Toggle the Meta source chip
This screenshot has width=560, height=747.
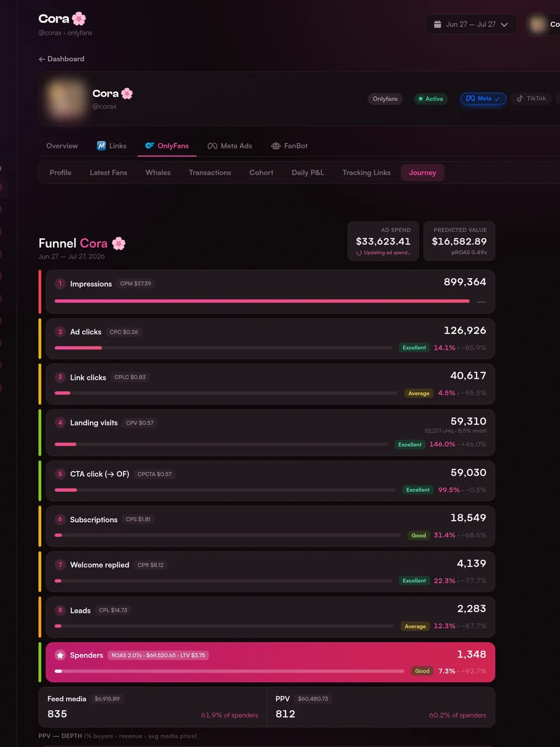click(x=483, y=98)
